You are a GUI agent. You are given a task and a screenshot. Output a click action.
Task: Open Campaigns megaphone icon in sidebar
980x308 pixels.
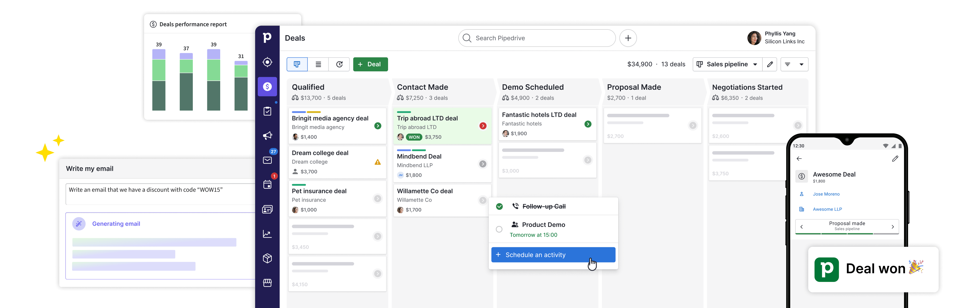(x=268, y=136)
